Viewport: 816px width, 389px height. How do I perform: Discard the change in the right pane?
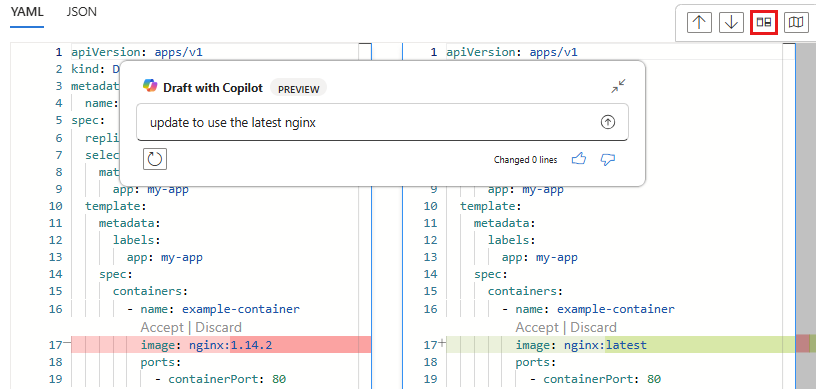coord(594,327)
